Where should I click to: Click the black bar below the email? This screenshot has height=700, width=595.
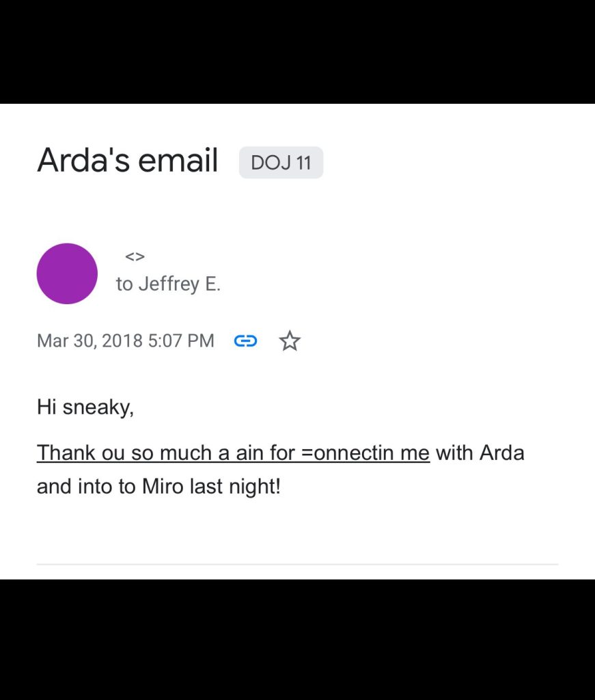coord(297,639)
